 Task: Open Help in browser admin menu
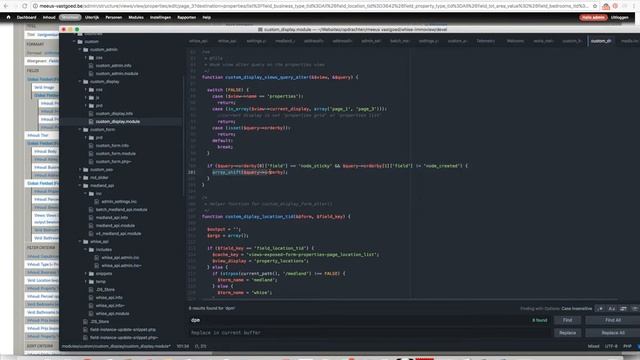click(207, 18)
